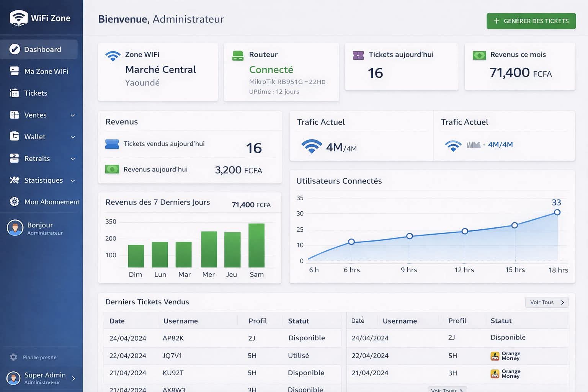Click Voir Tous above the tickets table

(546, 302)
